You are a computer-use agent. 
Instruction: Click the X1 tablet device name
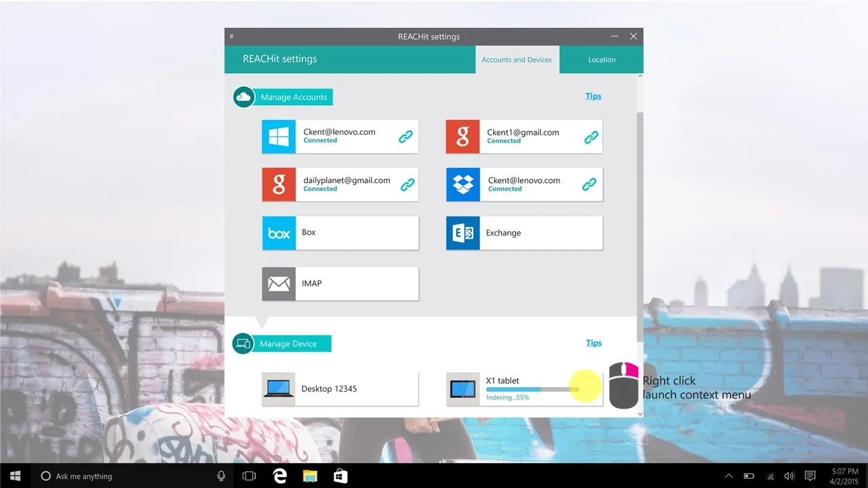click(502, 381)
